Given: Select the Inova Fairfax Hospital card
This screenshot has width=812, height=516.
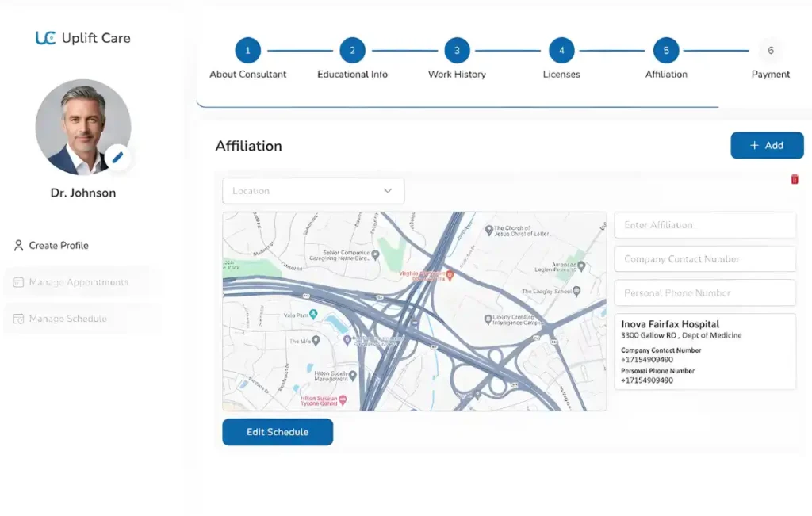Looking at the screenshot, I should 704,351.
